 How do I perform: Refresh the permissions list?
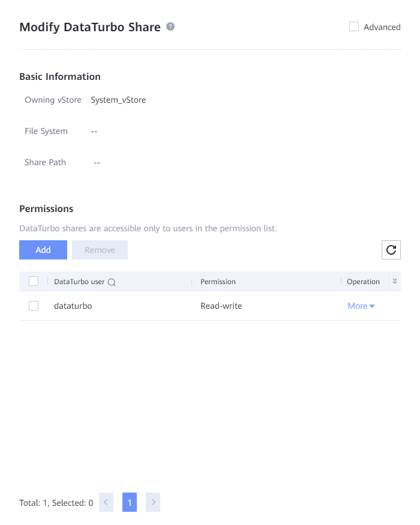(391, 250)
